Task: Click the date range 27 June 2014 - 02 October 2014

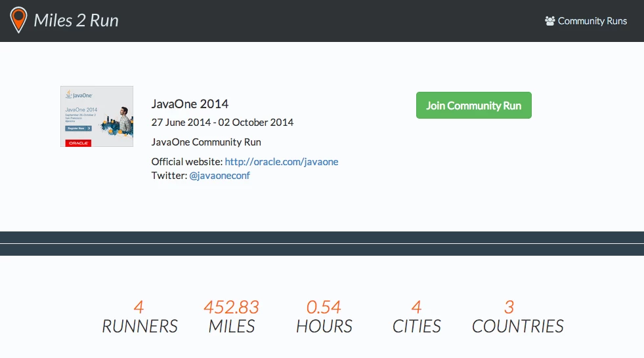Action: coord(222,122)
